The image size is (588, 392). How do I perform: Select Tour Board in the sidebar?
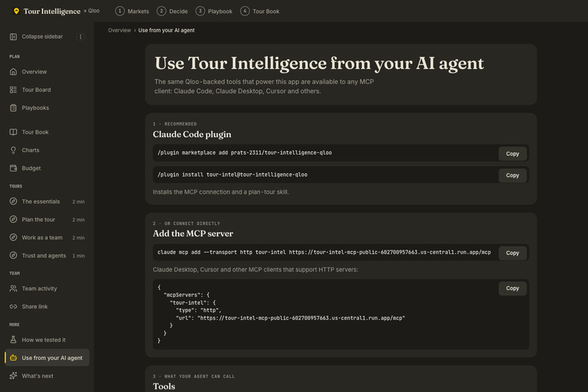47,90
